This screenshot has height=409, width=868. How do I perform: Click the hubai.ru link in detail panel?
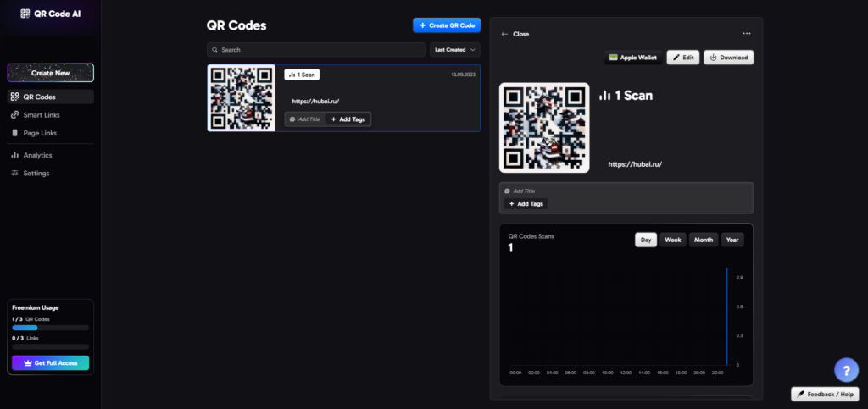click(x=635, y=164)
